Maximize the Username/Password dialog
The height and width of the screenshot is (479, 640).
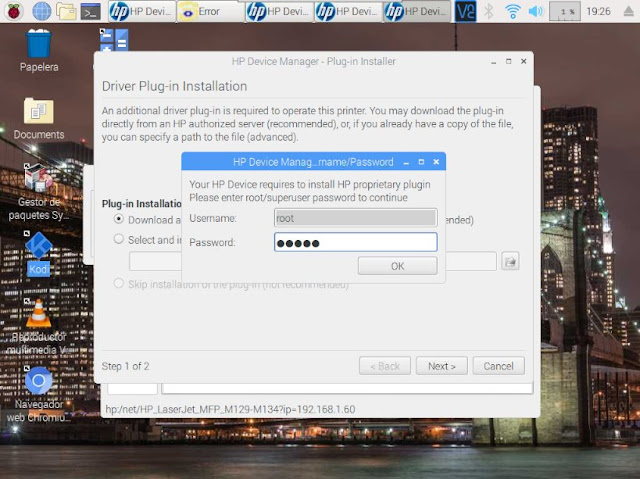tap(421, 162)
